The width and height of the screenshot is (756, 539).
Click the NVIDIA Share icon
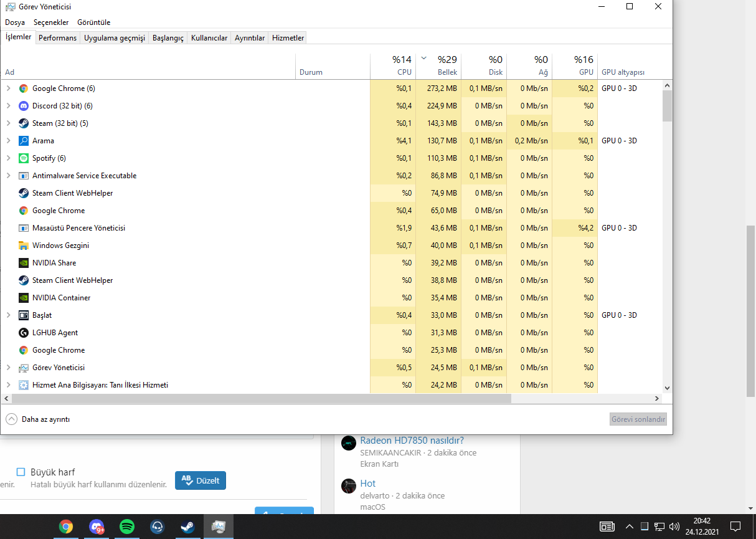click(24, 263)
